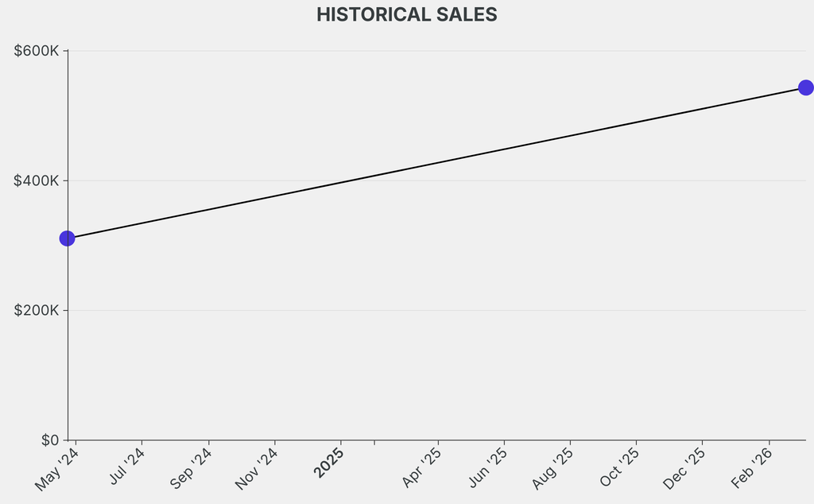Click the bold 2025 year label
This screenshot has height=504, width=814.
[x=329, y=463]
